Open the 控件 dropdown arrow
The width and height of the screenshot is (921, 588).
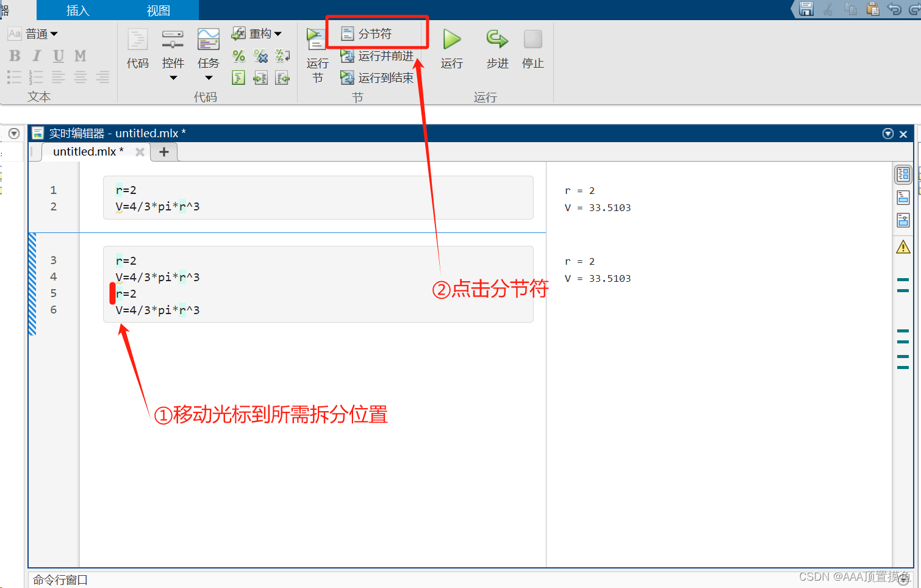tap(173, 77)
